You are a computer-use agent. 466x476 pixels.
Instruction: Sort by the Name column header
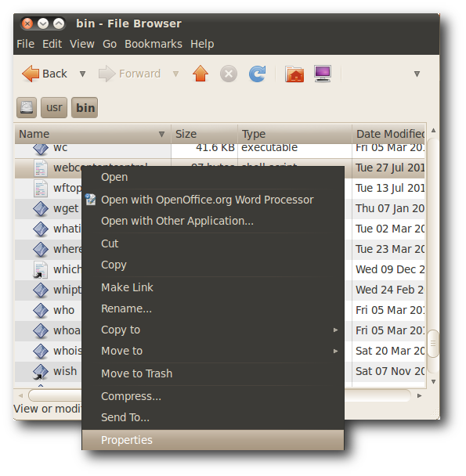click(x=93, y=134)
